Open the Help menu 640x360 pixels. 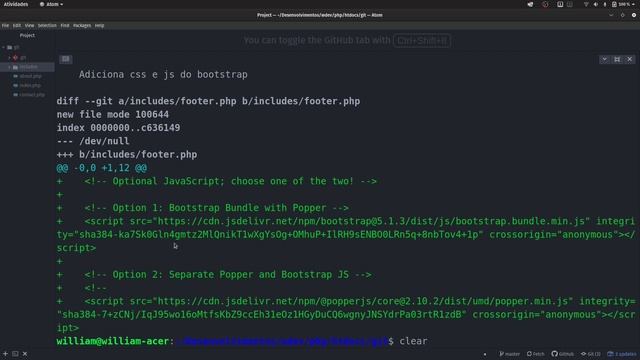click(x=100, y=25)
